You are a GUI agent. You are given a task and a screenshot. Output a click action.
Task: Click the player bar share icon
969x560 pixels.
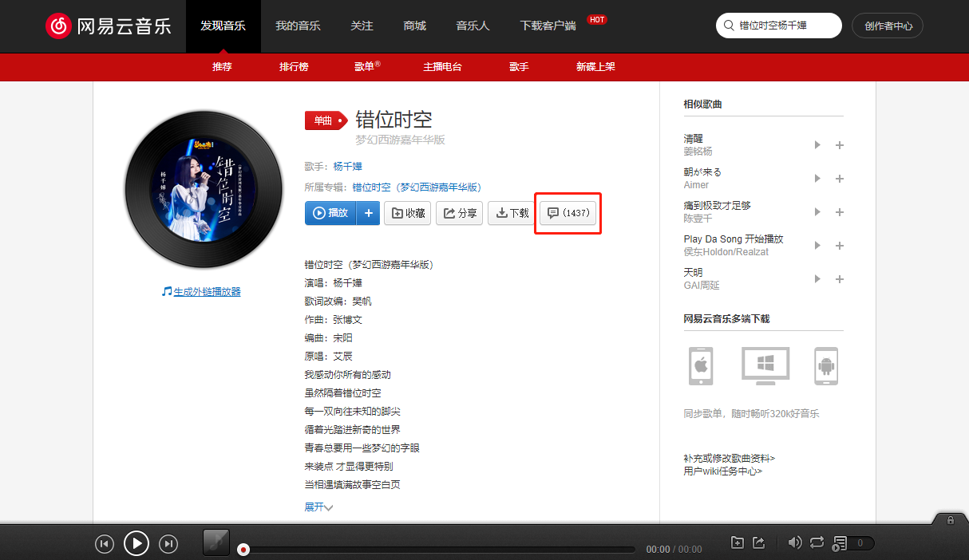[x=759, y=543]
